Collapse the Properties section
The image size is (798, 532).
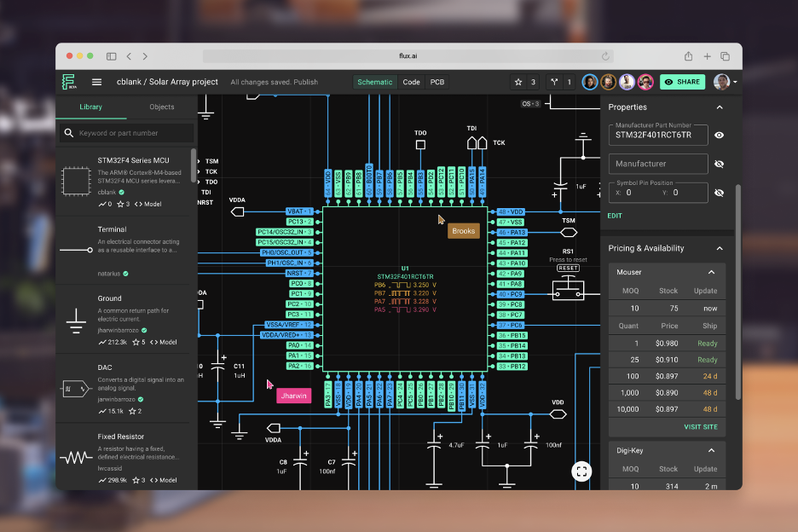pyautogui.click(x=719, y=107)
